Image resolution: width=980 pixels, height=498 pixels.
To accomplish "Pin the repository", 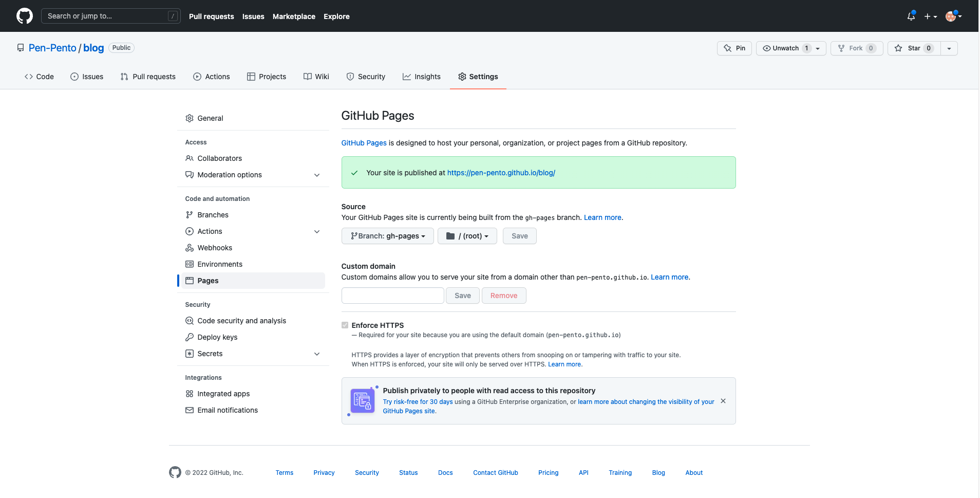I will pyautogui.click(x=734, y=48).
